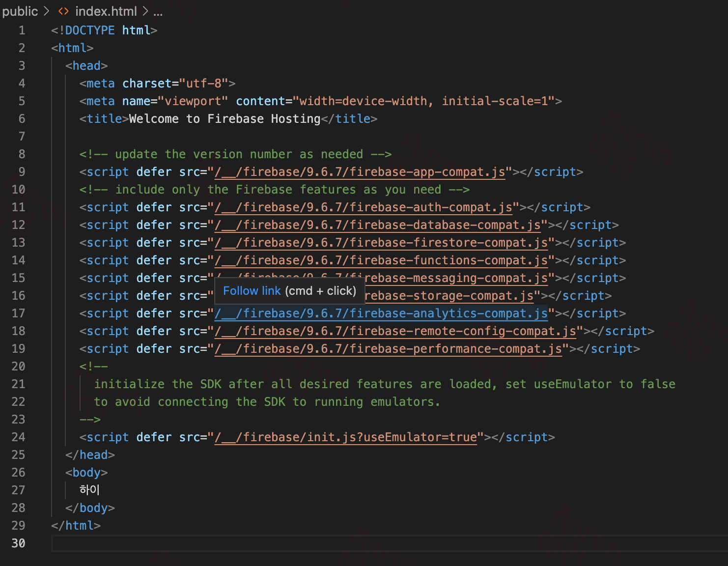
Task: Click the closing '</head>' tag
Action: point(90,455)
